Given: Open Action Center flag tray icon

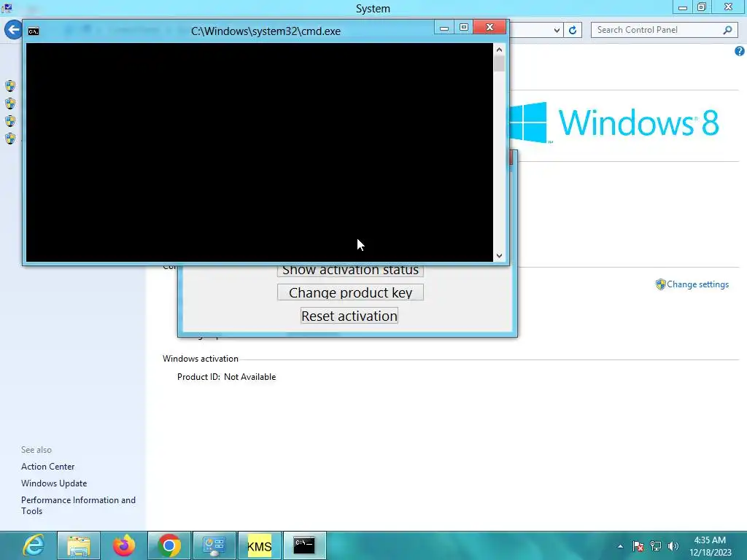Looking at the screenshot, I should click(638, 546).
